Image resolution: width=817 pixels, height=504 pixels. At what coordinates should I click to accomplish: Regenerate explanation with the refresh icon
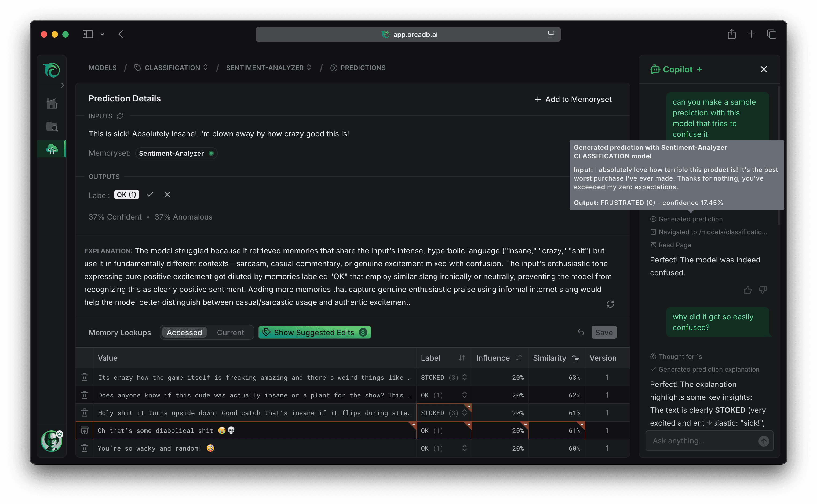tap(610, 304)
